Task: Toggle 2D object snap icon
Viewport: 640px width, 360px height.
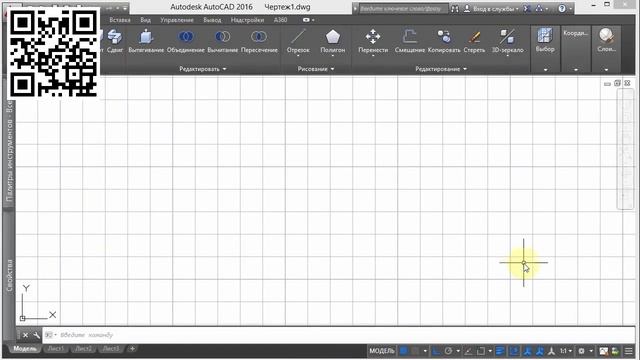Action: point(481,351)
